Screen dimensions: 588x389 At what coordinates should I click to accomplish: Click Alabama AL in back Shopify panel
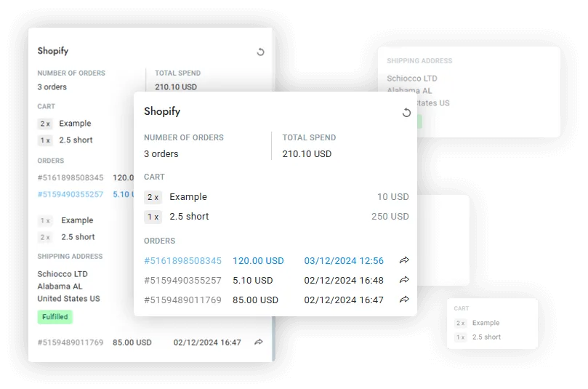(x=60, y=286)
